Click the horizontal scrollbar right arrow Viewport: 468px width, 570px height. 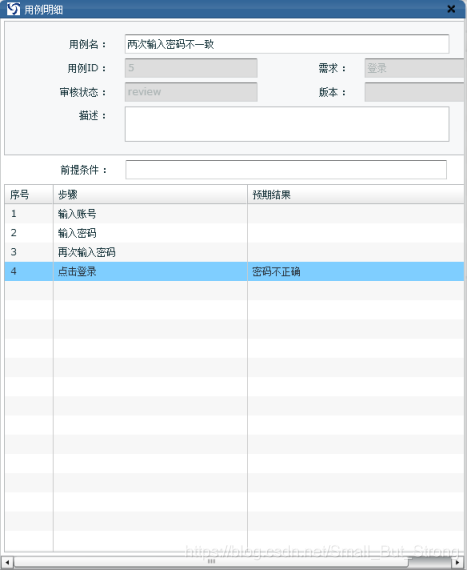click(x=458, y=562)
